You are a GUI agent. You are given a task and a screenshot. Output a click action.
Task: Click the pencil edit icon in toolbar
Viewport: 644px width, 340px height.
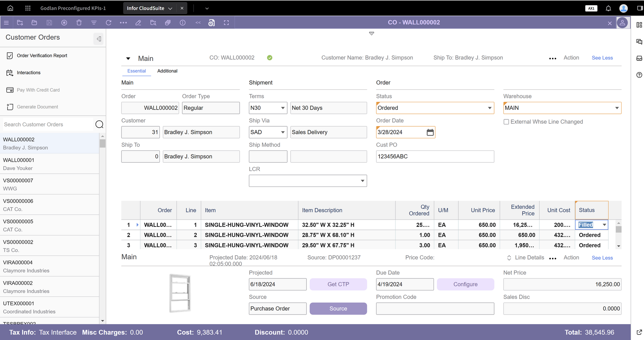(138, 22)
